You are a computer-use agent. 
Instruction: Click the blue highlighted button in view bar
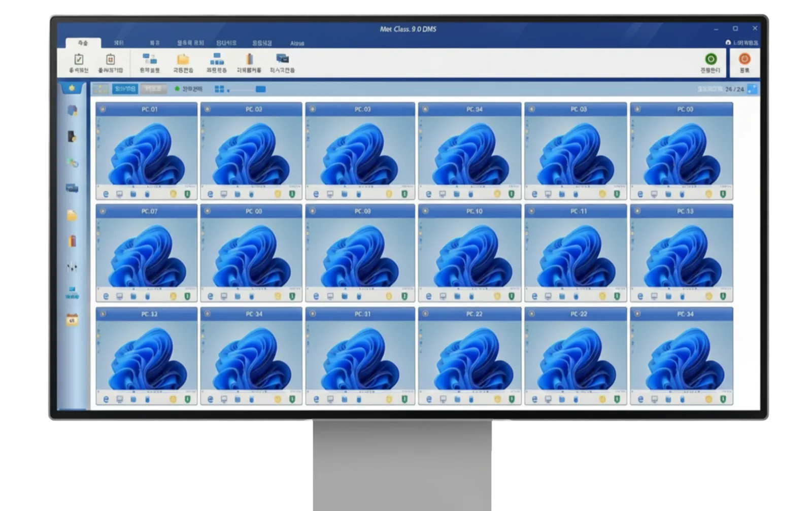coord(125,89)
